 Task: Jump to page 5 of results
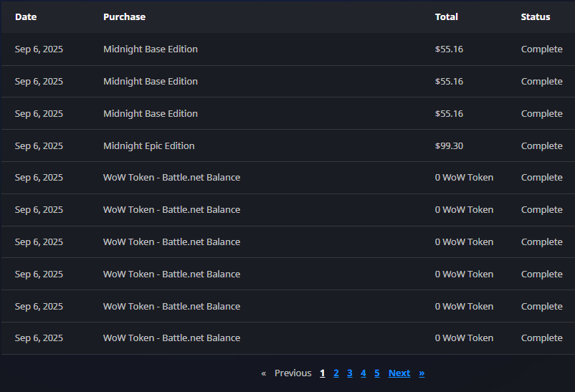click(x=376, y=373)
